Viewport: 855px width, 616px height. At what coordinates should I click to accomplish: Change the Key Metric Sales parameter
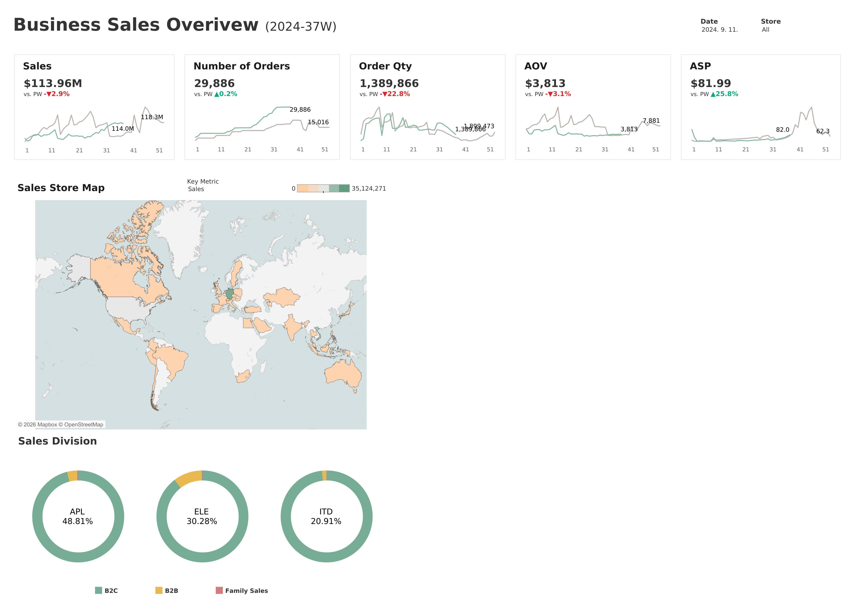[x=196, y=189]
